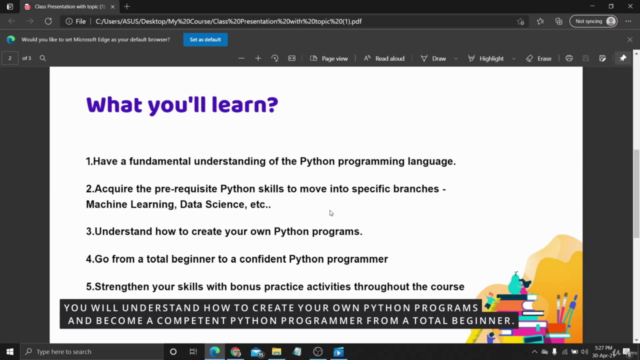Image resolution: width=640 pixels, height=360 pixels.
Task: Expand the Highlight color dropdown arrow
Action: (x=513, y=59)
